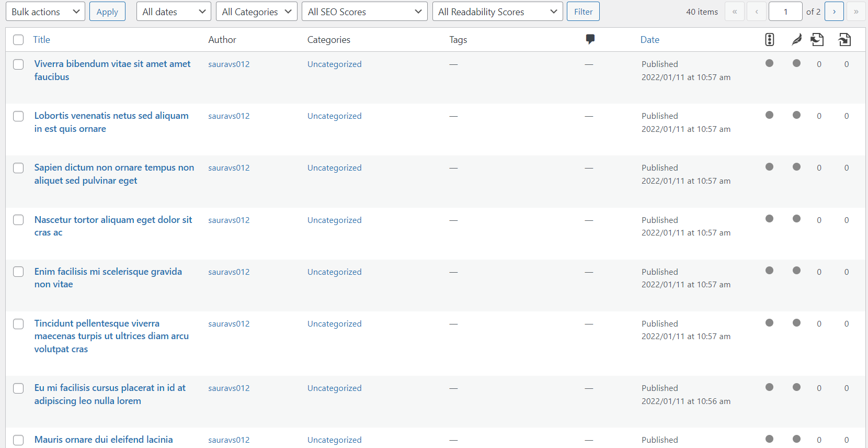Click outgoing links count in Sapien dictum row

point(819,168)
